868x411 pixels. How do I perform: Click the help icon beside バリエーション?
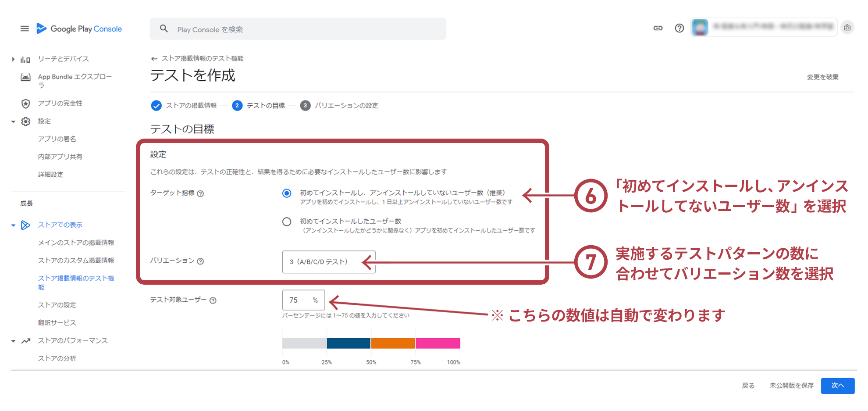tap(200, 261)
